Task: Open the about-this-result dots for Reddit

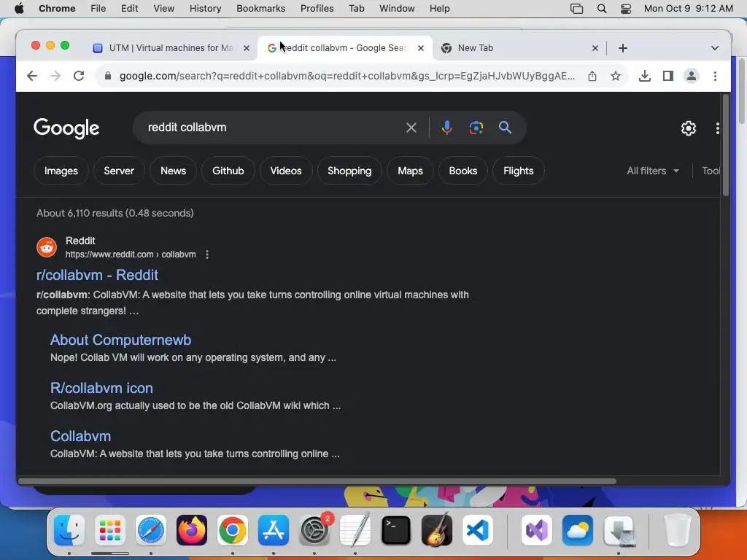Action: (x=206, y=254)
